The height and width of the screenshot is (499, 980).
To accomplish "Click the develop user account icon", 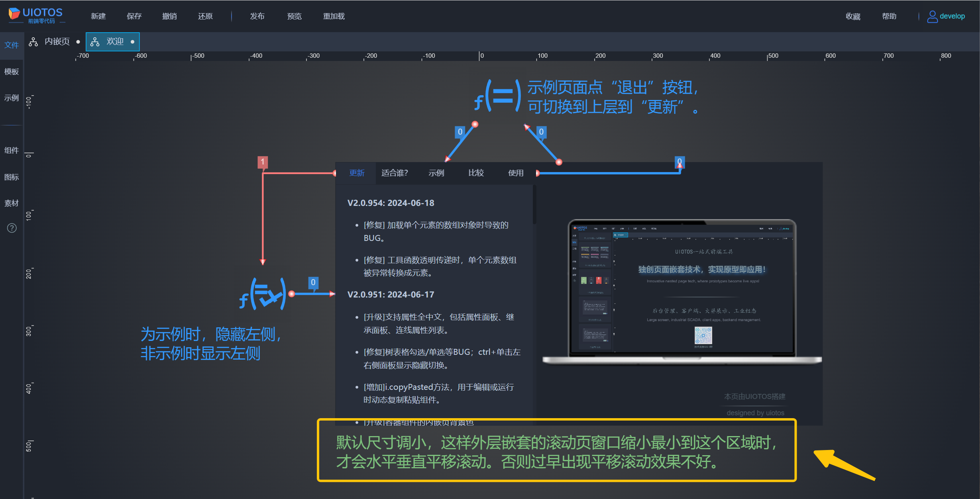I will [932, 16].
